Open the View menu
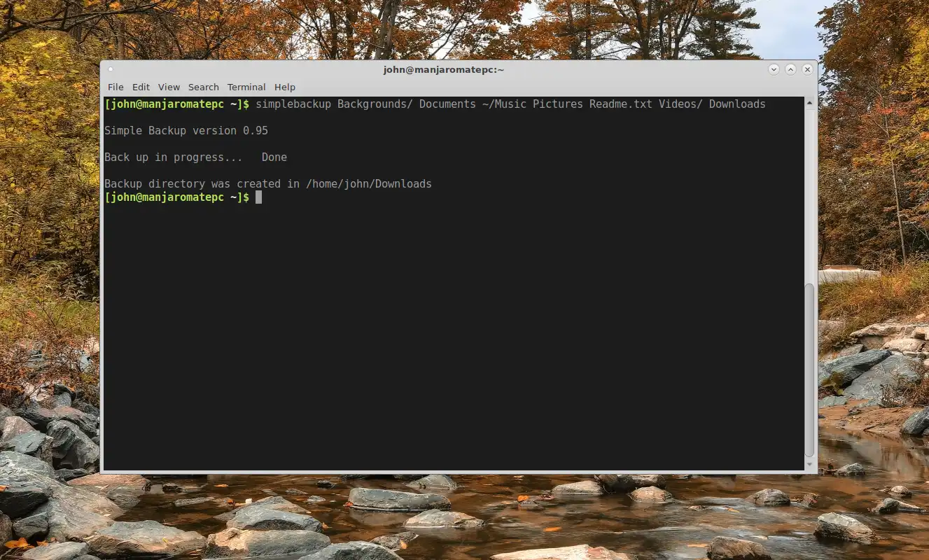 pyautogui.click(x=169, y=87)
